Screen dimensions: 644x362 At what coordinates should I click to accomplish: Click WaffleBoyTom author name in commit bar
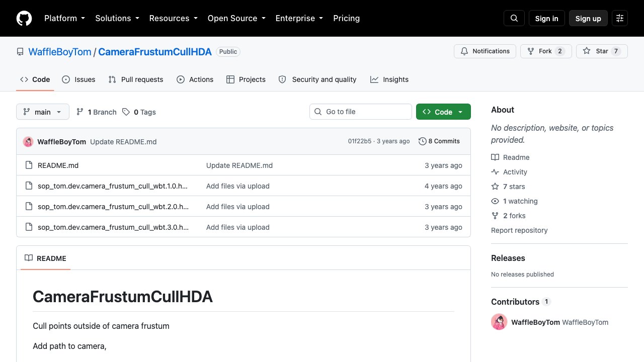click(x=61, y=142)
